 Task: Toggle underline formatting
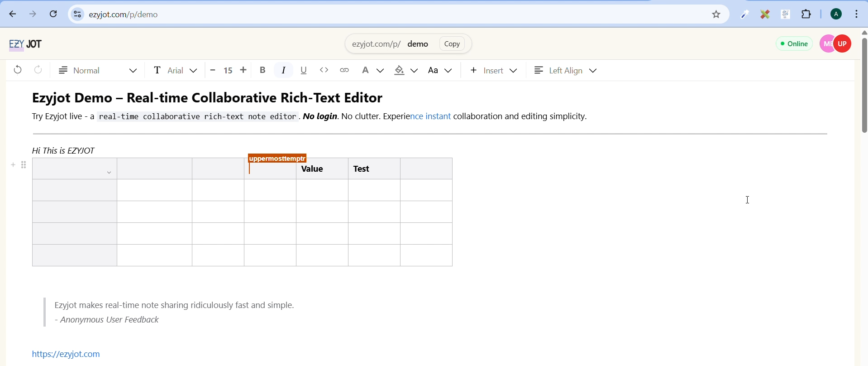[x=305, y=71]
